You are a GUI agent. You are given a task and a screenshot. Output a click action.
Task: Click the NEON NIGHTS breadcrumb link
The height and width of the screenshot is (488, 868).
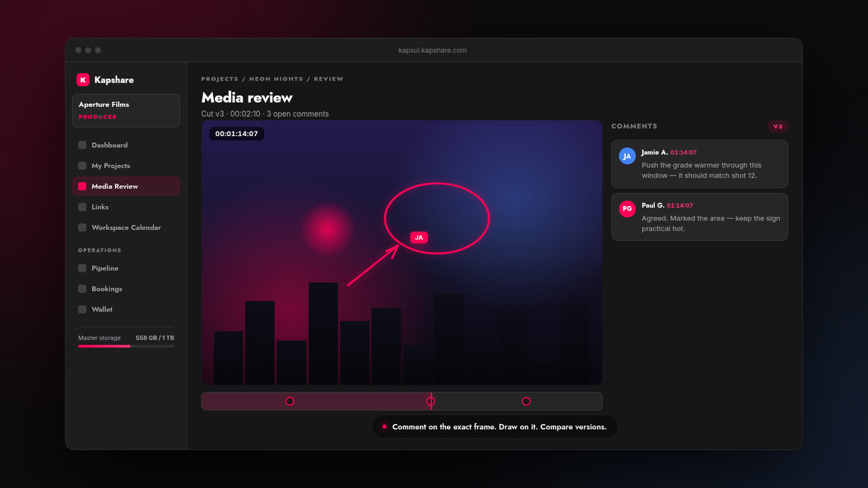click(x=276, y=79)
